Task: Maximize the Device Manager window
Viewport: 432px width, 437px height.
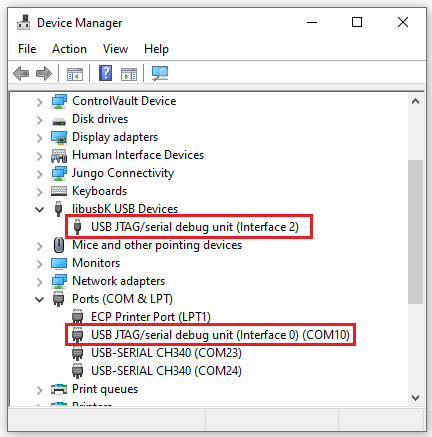Action: point(357,22)
